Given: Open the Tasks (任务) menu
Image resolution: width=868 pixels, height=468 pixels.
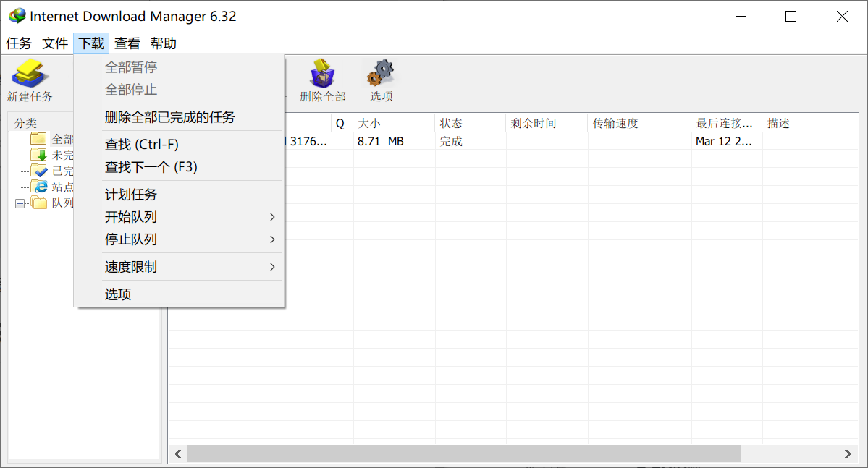Looking at the screenshot, I should 19,43.
